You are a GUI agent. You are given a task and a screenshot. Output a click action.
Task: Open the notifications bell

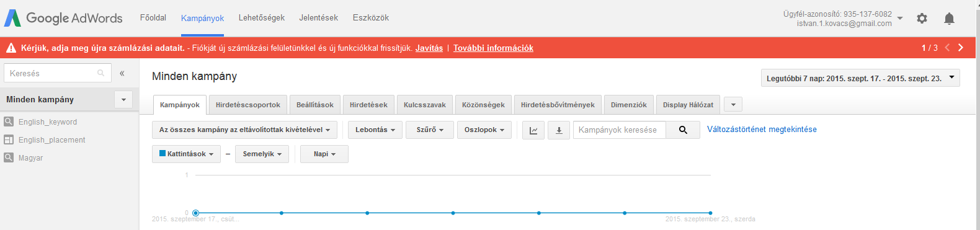(x=949, y=19)
